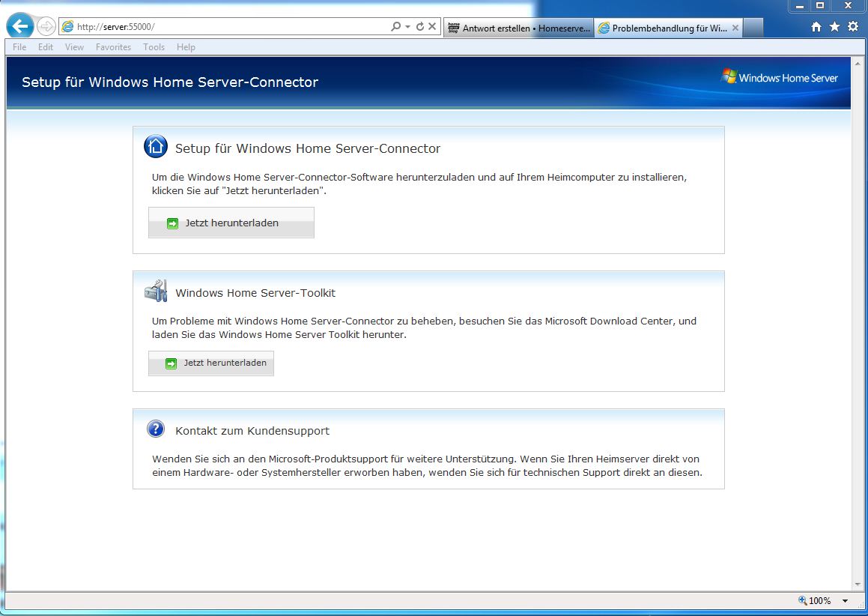Click the search magnifier in address bar
The width and height of the screenshot is (868, 616).
pos(396,27)
